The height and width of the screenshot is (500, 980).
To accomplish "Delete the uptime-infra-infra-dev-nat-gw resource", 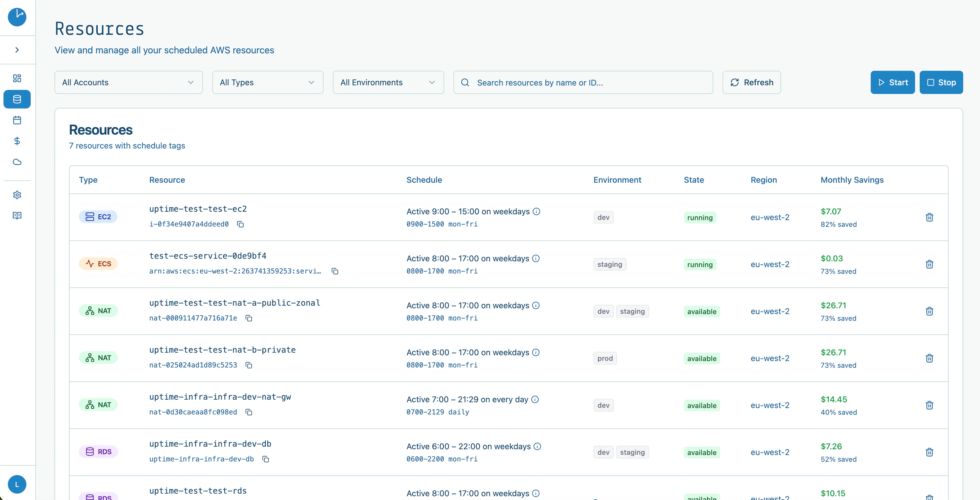I will (929, 405).
